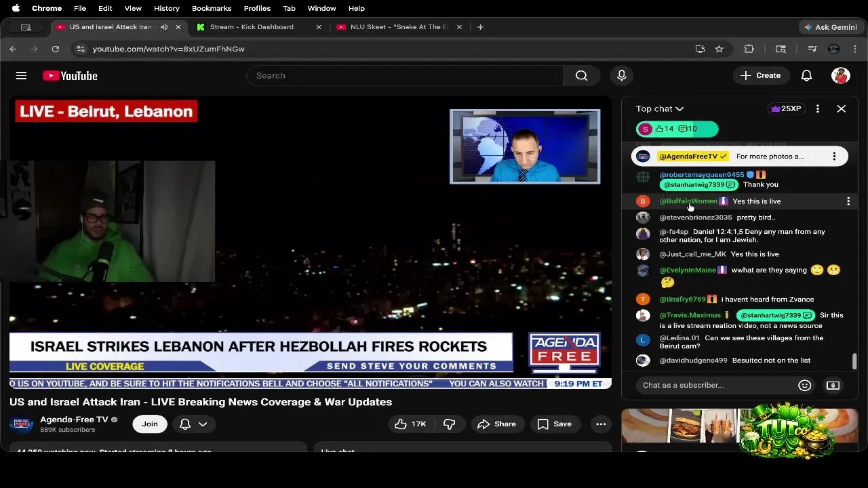
Task: Open the 25XP crown badge
Action: coord(787,108)
